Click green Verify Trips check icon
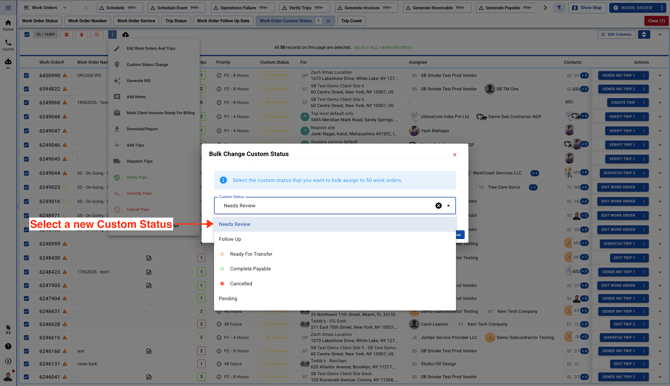The width and height of the screenshot is (670, 386). pos(117,177)
